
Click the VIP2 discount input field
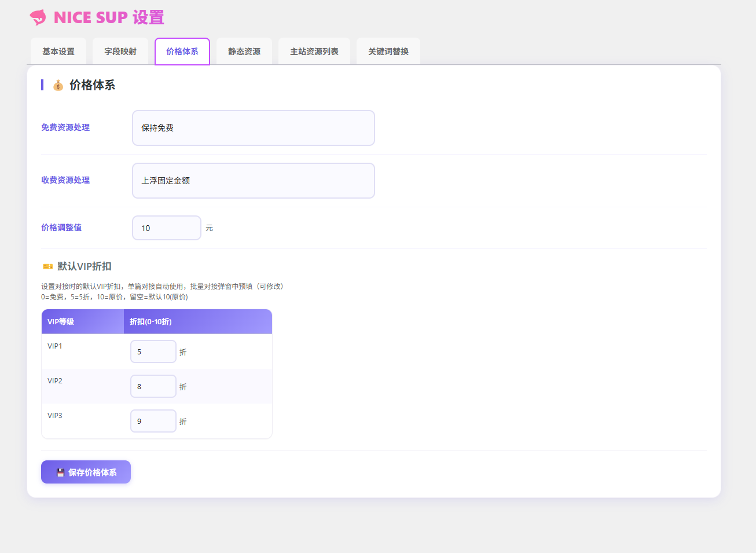click(153, 386)
